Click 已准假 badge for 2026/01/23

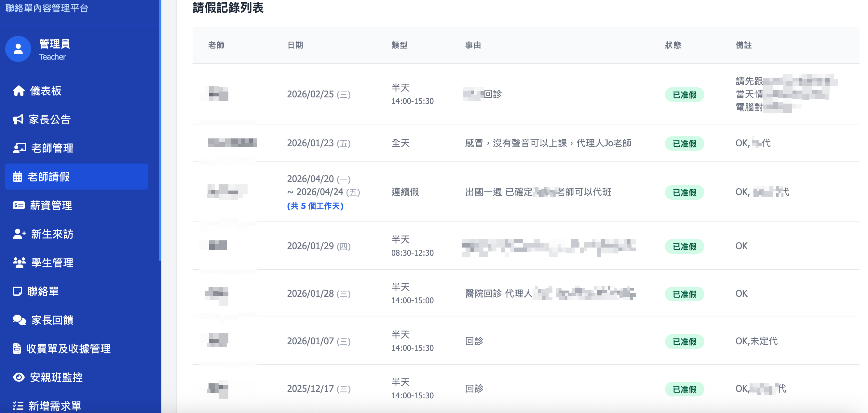[x=685, y=144]
